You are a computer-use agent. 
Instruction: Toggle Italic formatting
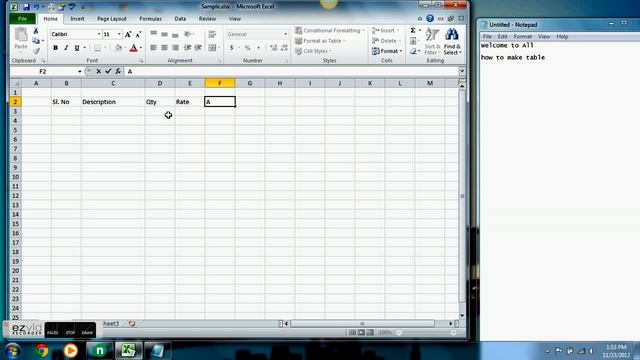point(66,48)
